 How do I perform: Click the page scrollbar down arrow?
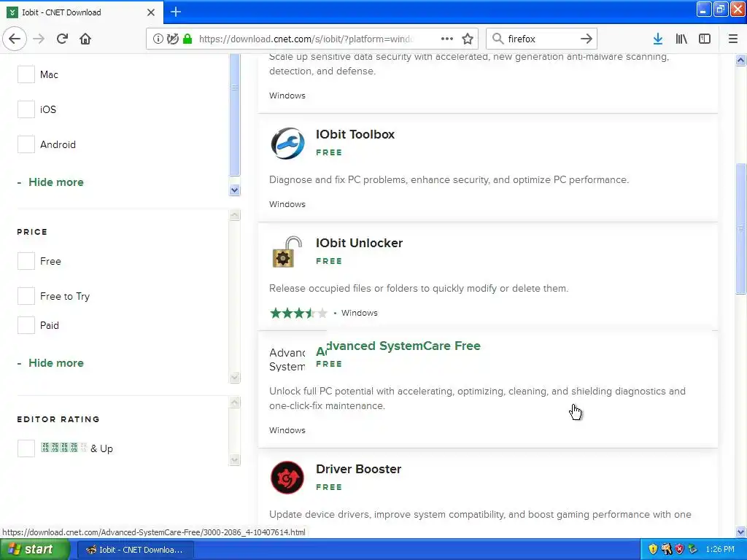(741, 532)
